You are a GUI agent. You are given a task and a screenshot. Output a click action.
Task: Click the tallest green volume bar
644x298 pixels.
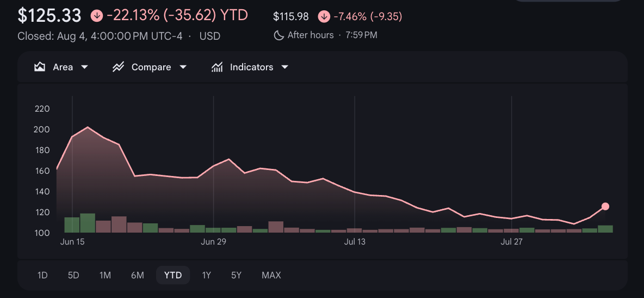tap(88, 223)
